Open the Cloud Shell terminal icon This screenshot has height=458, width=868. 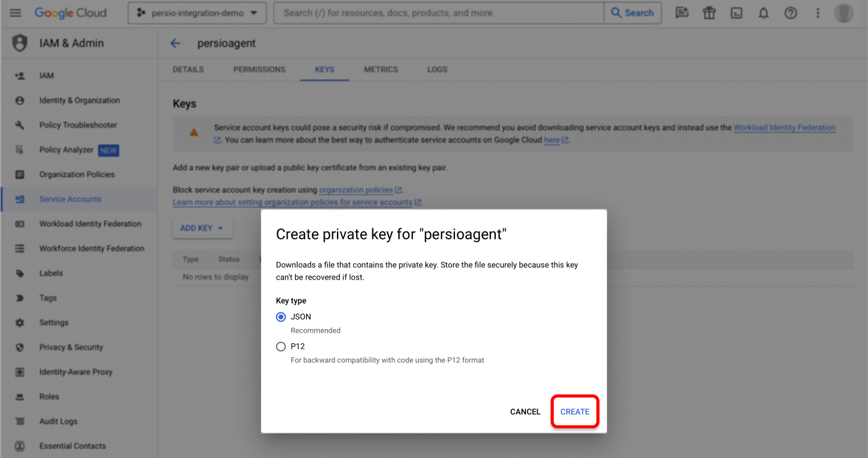[x=736, y=12]
